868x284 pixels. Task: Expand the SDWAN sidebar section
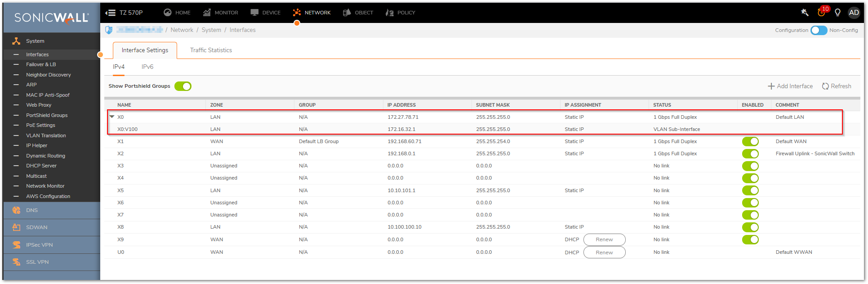click(51, 227)
